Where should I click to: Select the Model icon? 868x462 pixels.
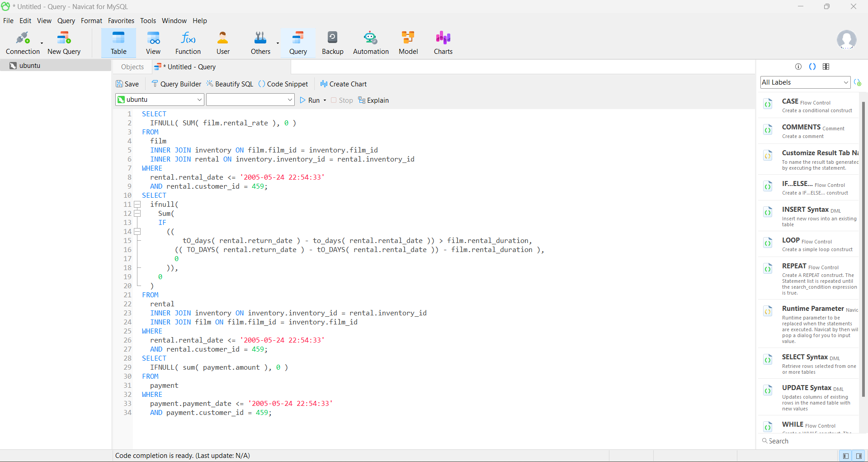pyautogui.click(x=408, y=43)
